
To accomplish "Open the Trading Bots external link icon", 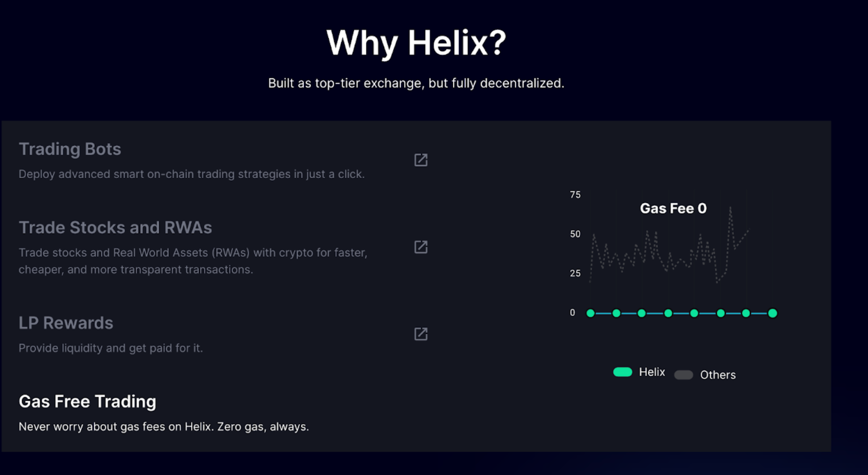I will pos(421,160).
